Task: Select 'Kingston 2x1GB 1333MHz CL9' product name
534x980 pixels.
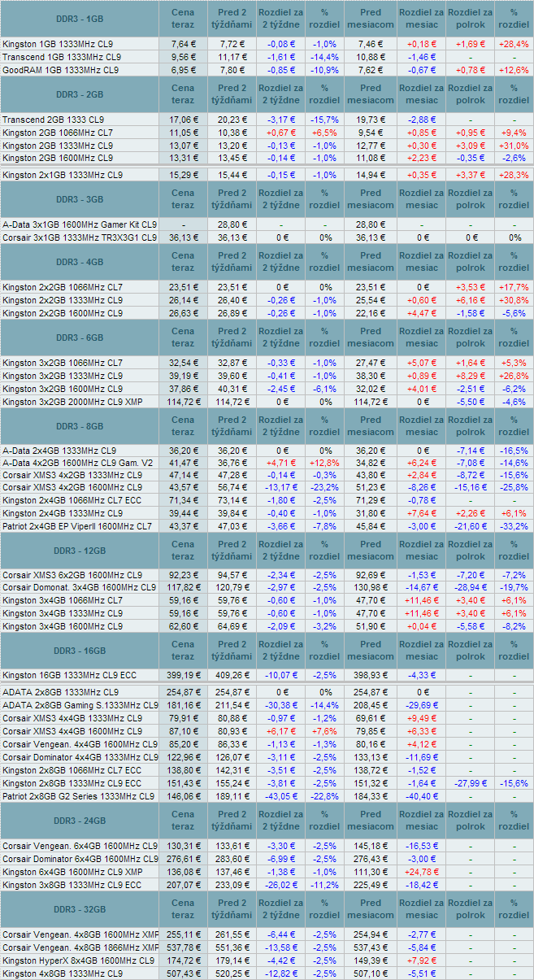Action: click(63, 174)
